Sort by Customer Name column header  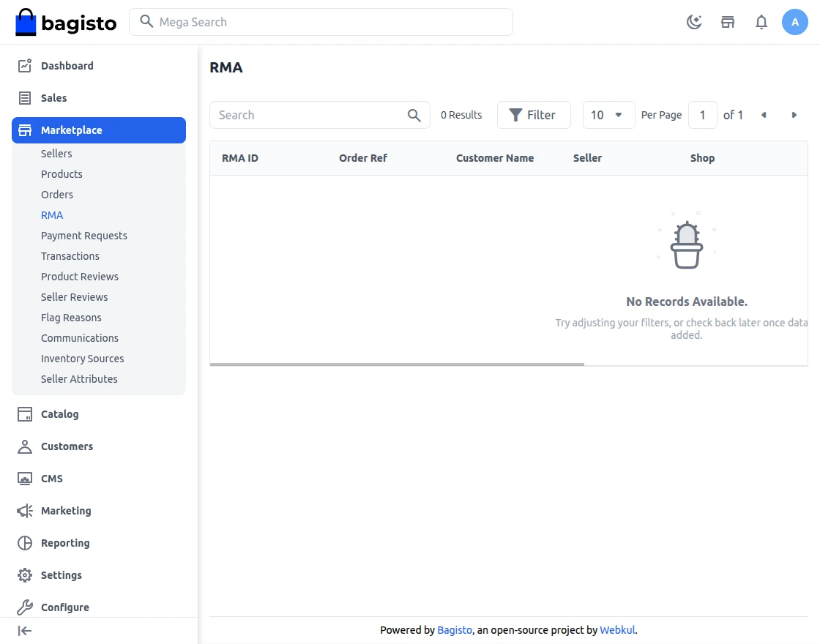click(495, 158)
